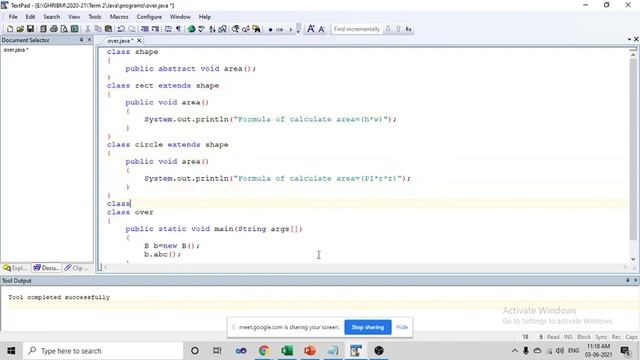Redo edit via toolbar arrow

132,29
